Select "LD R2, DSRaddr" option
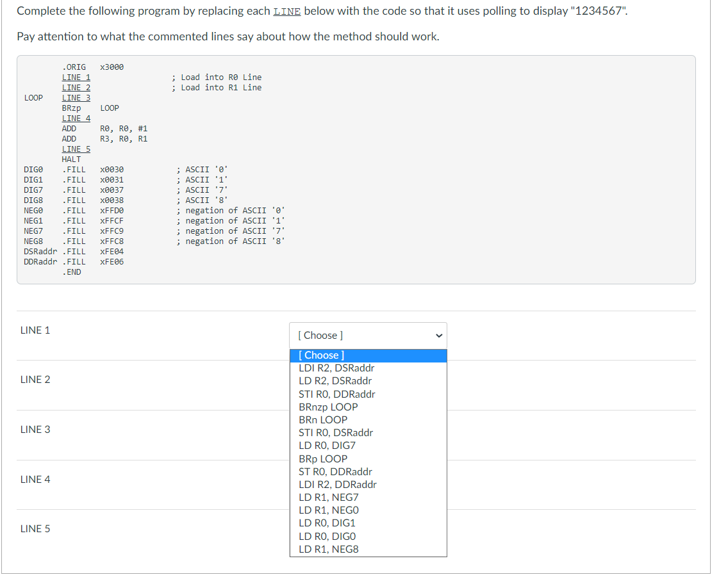The height and width of the screenshot is (586, 728). pyautogui.click(x=334, y=380)
